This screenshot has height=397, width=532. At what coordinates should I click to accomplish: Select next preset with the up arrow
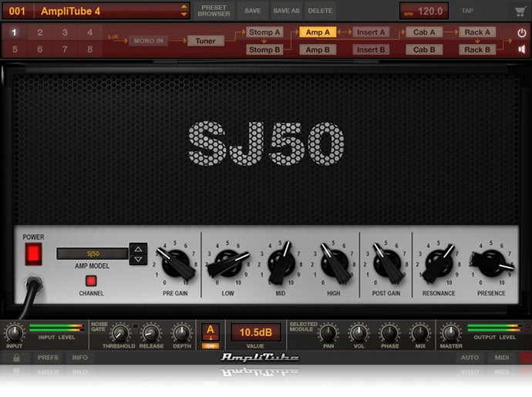(184, 6)
